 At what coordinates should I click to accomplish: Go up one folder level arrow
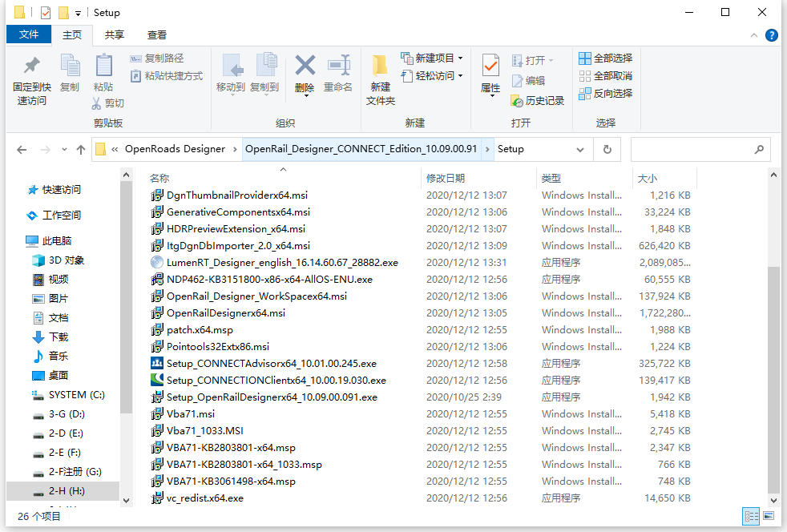click(x=80, y=150)
